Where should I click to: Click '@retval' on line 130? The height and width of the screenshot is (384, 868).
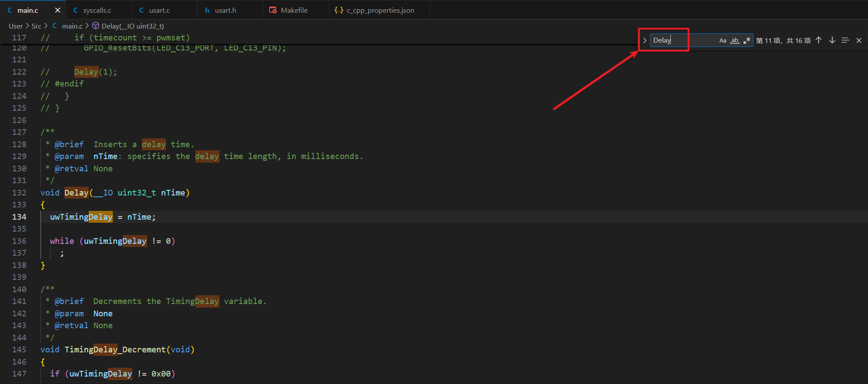[72, 169]
